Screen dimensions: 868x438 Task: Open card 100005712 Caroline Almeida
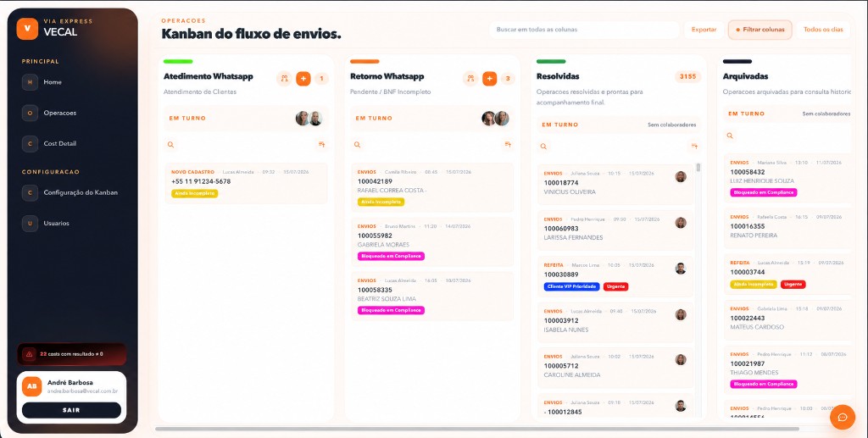[615, 368]
